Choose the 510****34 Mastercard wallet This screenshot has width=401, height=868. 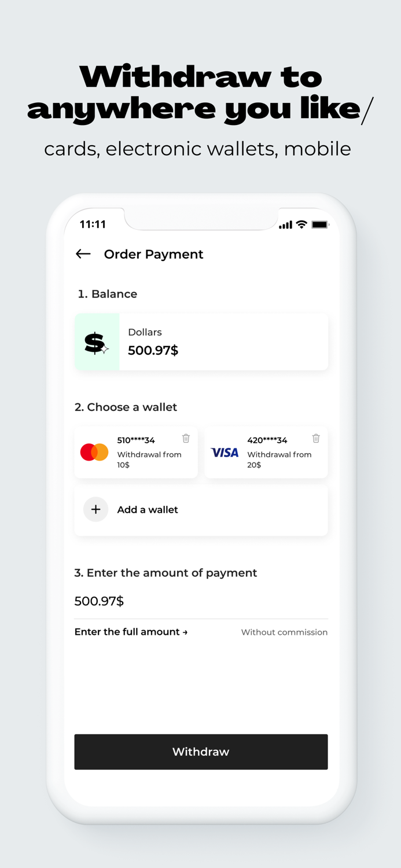pyautogui.click(x=136, y=452)
